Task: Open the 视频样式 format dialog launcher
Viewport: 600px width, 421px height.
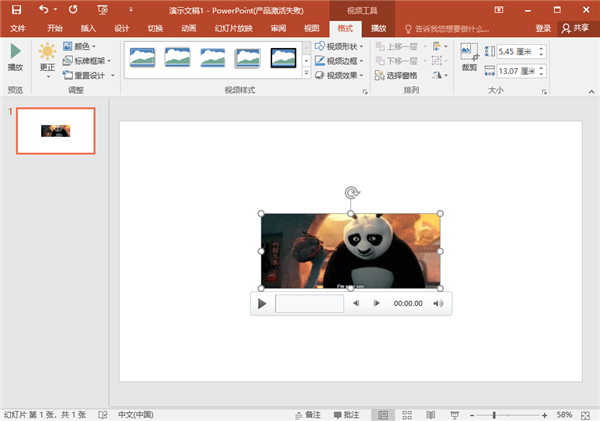Action: click(365, 91)
